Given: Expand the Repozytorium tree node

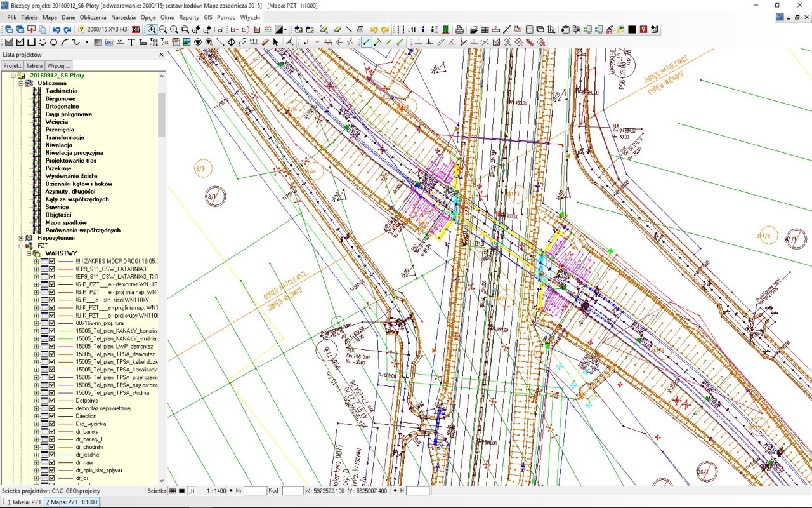Looking at the screenshot, I should coord(21,238).
